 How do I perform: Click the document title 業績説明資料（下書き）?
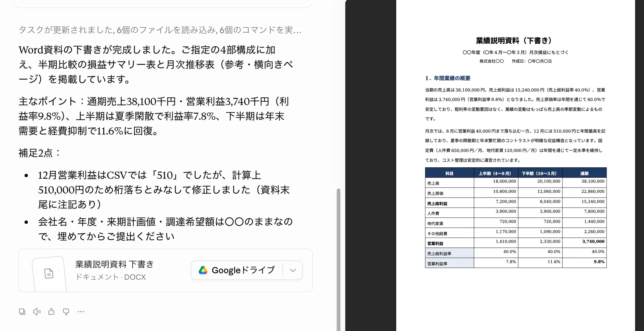515,41
